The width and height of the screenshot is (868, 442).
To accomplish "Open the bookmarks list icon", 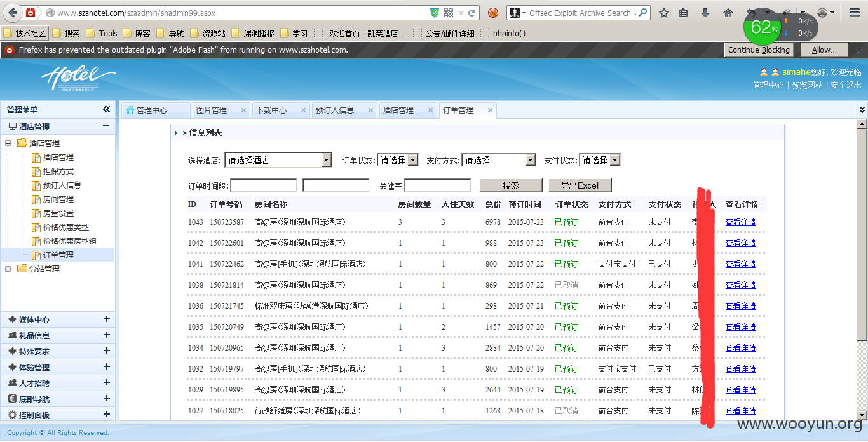I will click(683, 13).
